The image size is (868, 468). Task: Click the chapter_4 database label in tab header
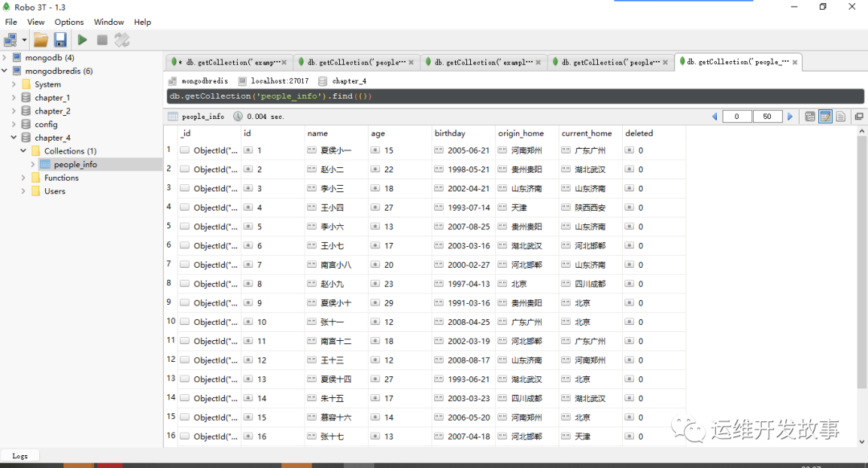[349, 81]
